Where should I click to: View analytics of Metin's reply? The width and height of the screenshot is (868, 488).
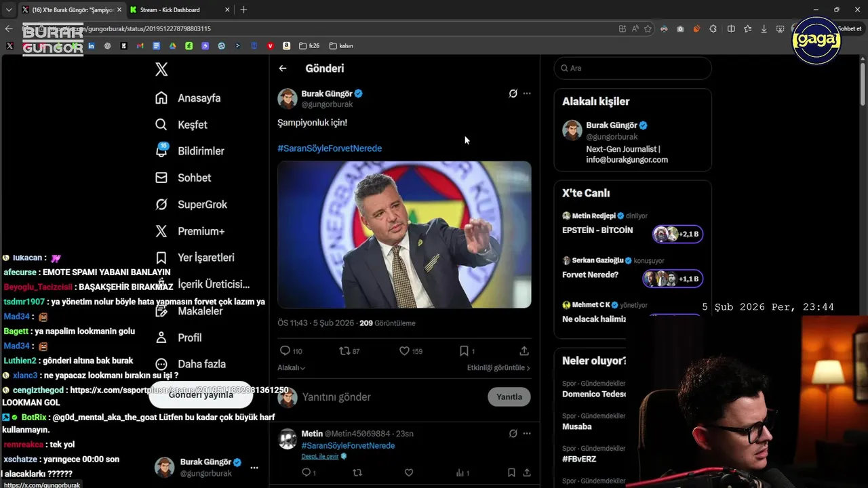(x=462, y=472)
